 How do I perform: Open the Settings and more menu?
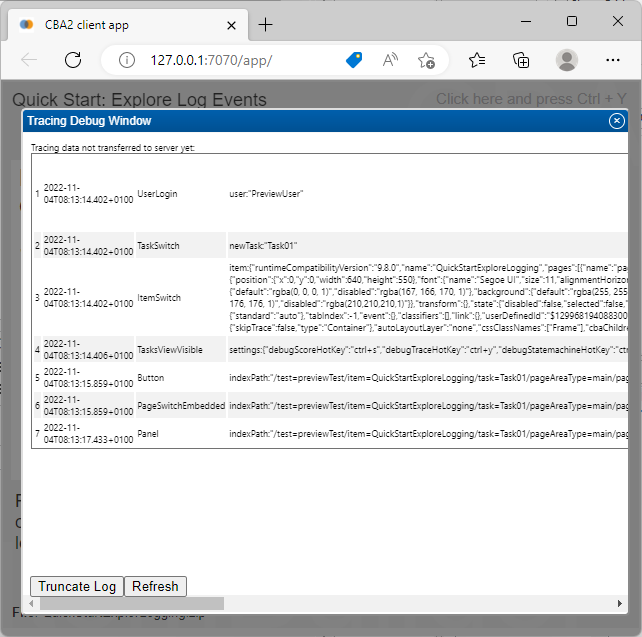[613, 60]
